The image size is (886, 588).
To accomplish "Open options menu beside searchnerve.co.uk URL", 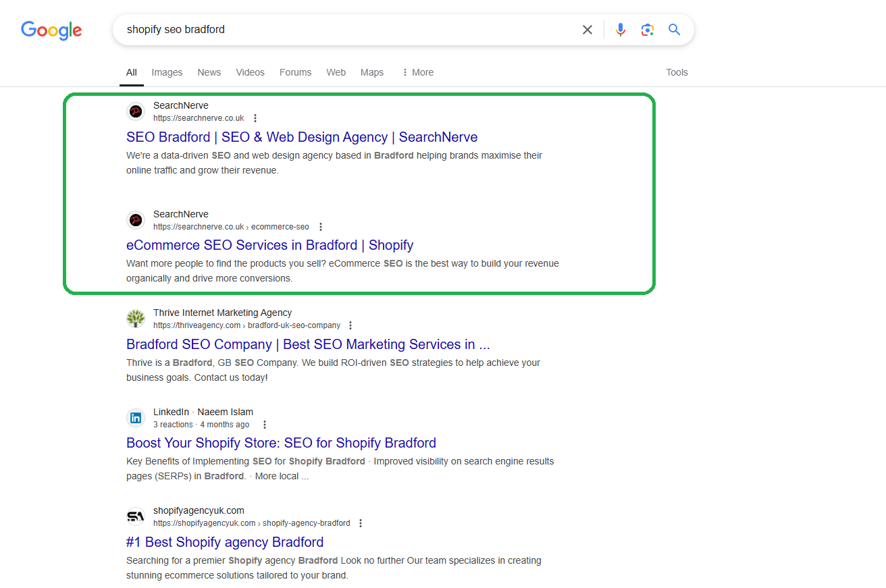I will pos(255,118).
